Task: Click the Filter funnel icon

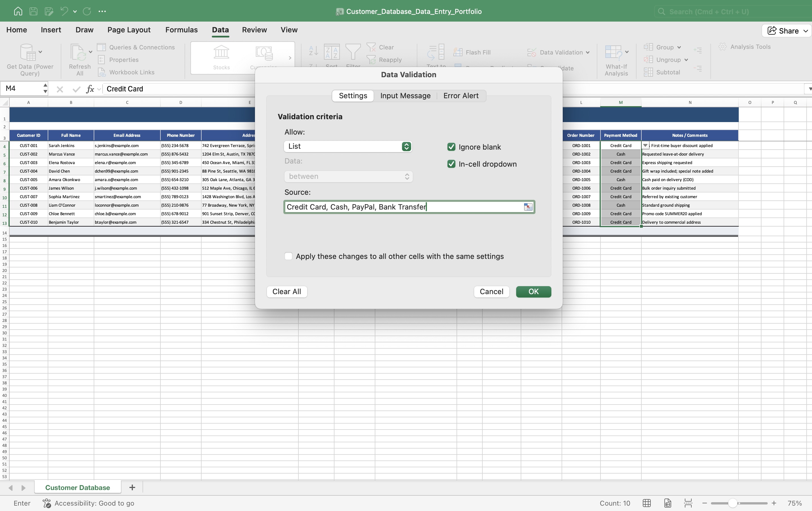Action: 353,52
